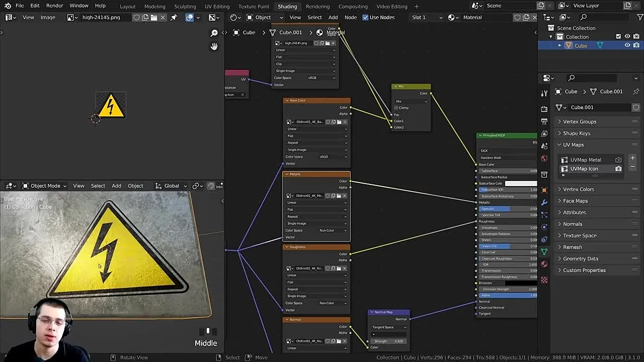Duplicate the high-24145.png image datablock
The image size is (644, 362).
coord(145,17)
